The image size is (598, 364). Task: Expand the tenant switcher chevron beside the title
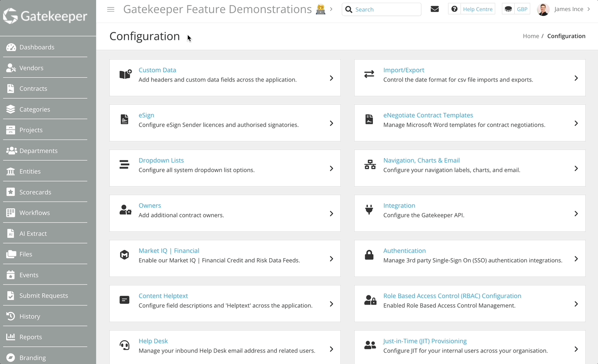331,9
